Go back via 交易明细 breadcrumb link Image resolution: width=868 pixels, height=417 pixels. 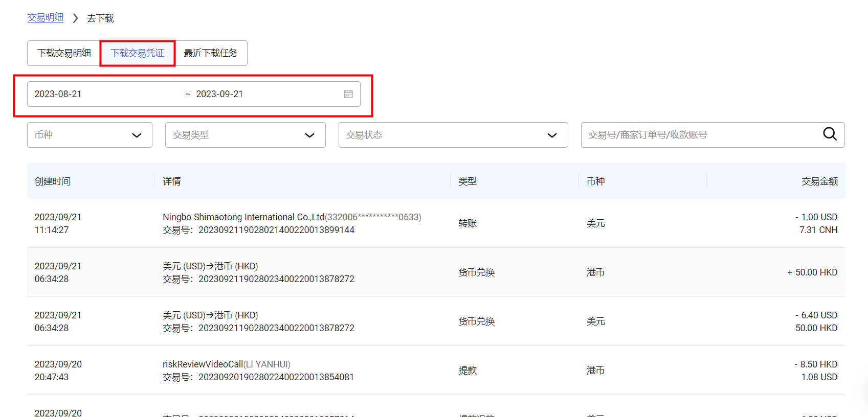click(46, 18)
